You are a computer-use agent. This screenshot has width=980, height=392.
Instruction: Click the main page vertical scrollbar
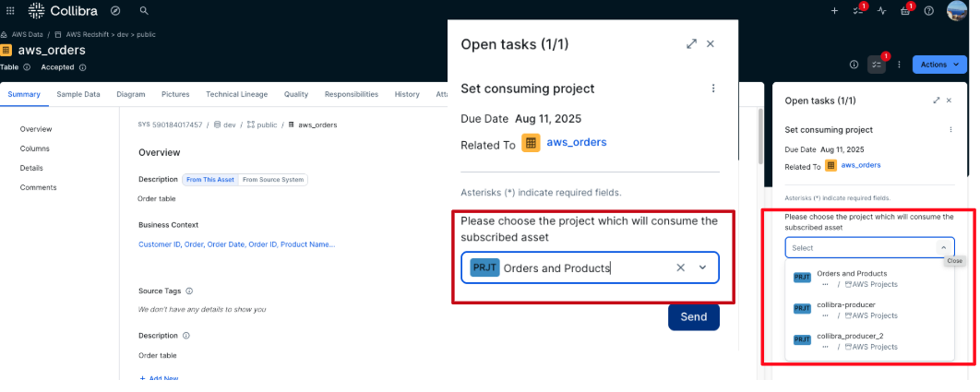point(760,137)
